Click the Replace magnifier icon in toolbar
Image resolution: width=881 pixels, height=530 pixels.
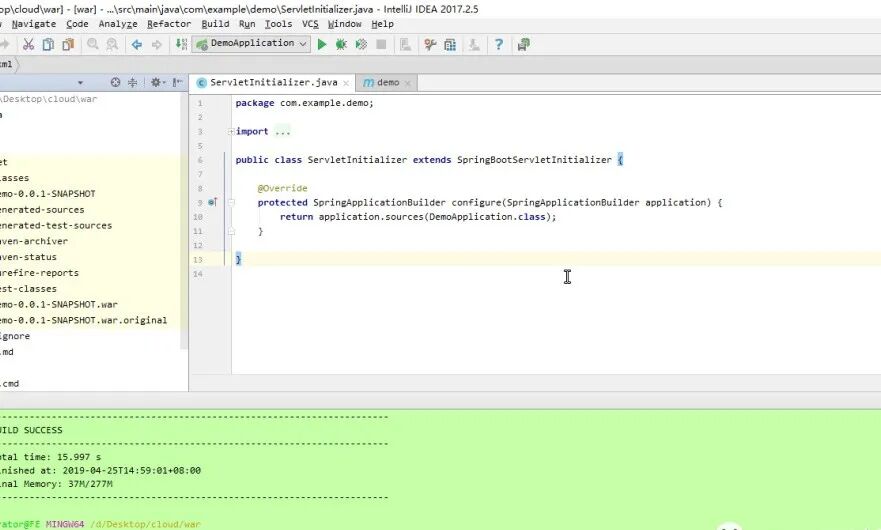tap(112, 44)
